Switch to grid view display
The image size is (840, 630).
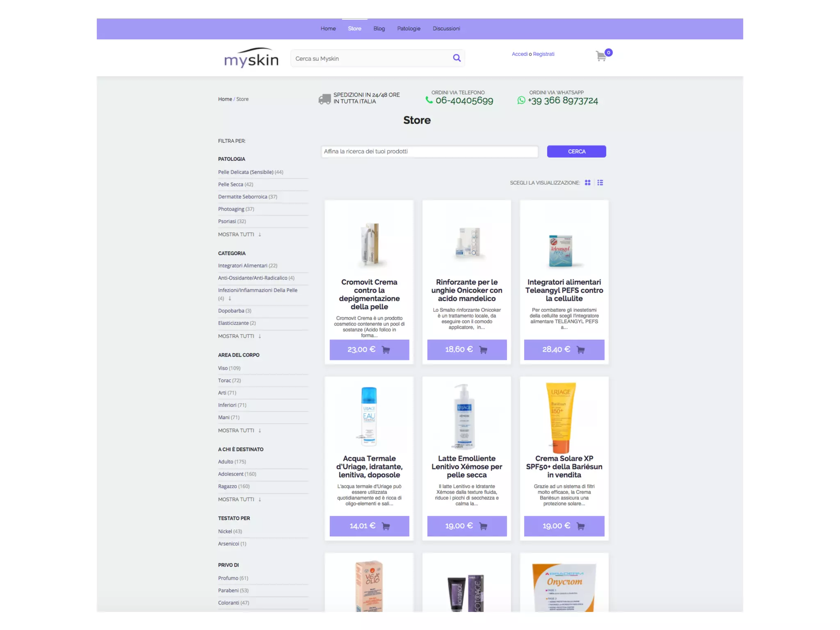[x=587, y=183]
